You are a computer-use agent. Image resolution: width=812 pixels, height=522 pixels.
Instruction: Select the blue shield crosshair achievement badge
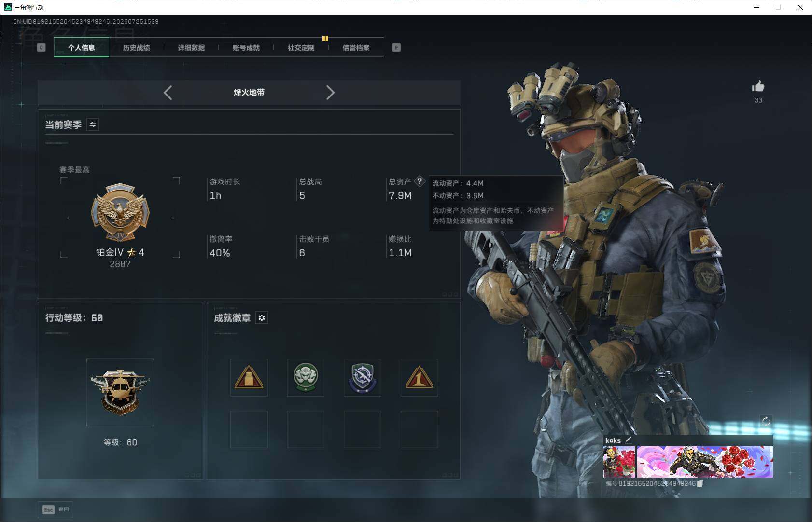363,378
